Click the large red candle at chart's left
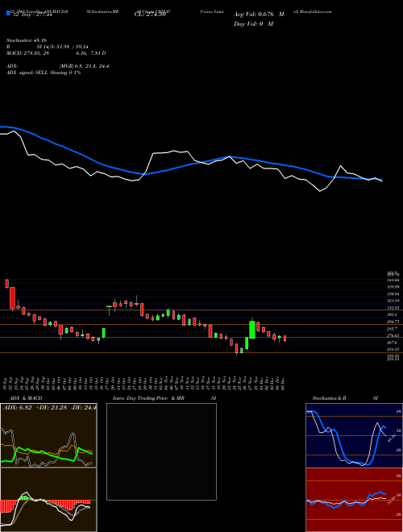The width and height of the screenshot is (403, 532). [x=12, y=298]
